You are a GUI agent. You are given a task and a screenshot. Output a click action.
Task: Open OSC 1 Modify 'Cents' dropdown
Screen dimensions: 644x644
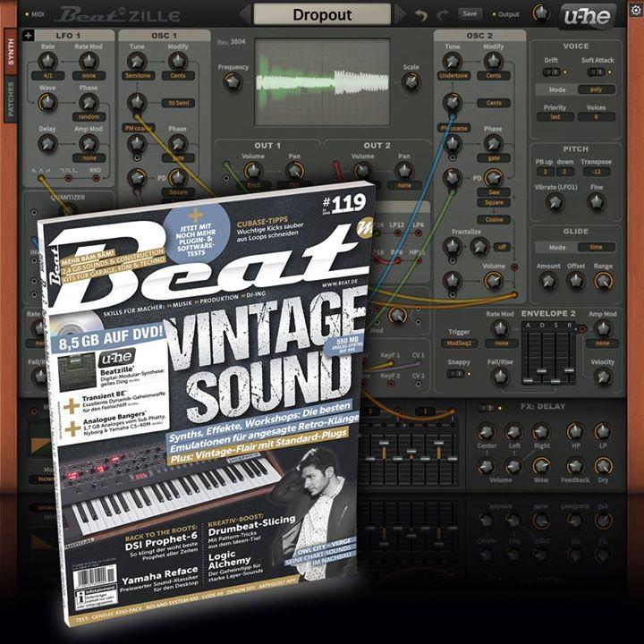(178, 75)
